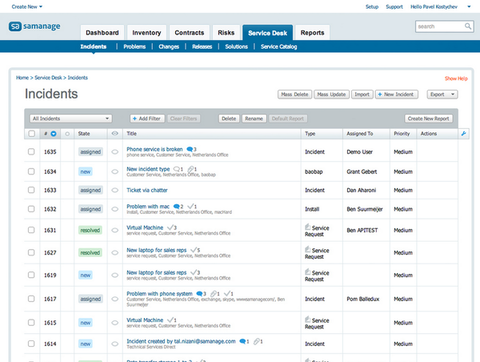The width and height of the screenshot is (480, 362).
Task: Expand the Export dropdown button
Action: (442, 94)
